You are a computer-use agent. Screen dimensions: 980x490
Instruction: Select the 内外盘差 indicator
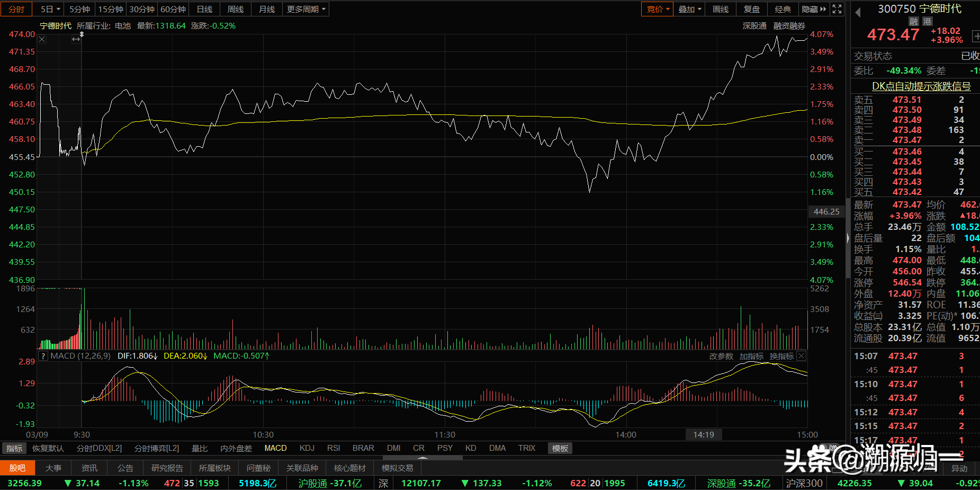[x=236, y=448]
